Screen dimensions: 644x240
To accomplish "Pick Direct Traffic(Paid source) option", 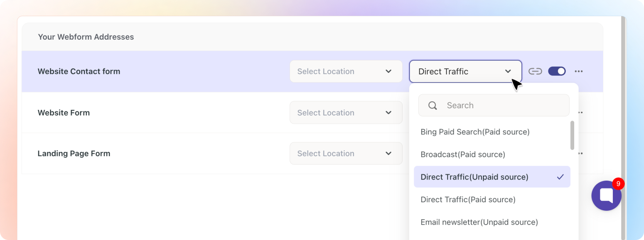I will point(468,200).
